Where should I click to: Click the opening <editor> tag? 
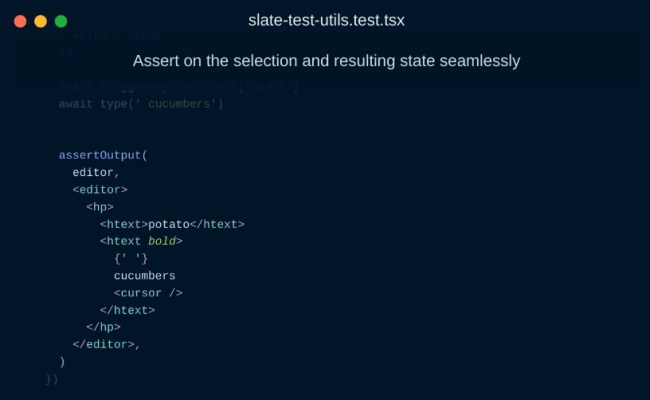point(100,189)
